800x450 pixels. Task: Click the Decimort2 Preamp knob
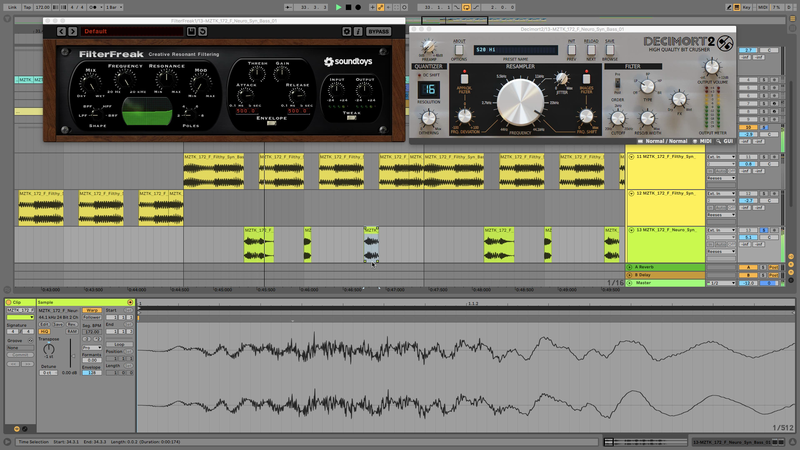[428, 47]
